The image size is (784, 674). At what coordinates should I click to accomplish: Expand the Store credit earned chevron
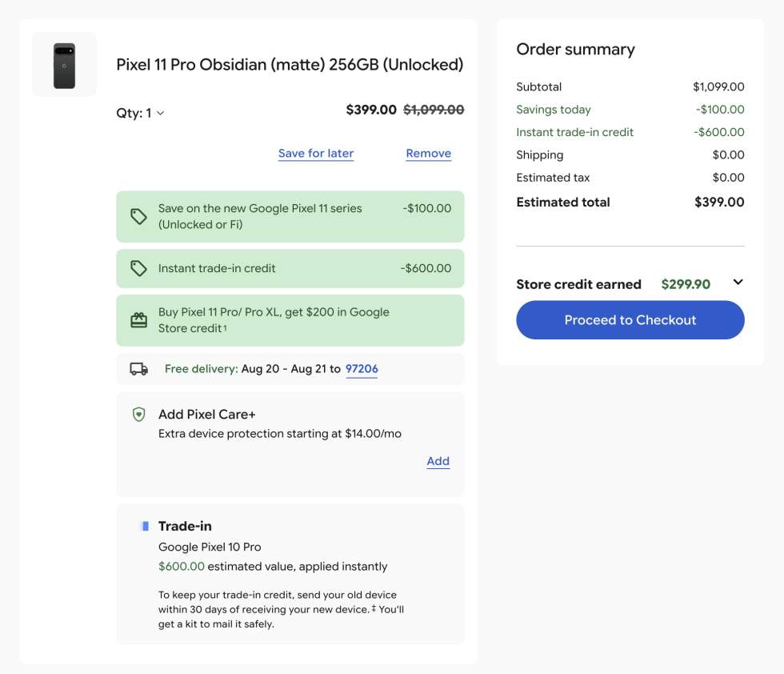point(738,283)
